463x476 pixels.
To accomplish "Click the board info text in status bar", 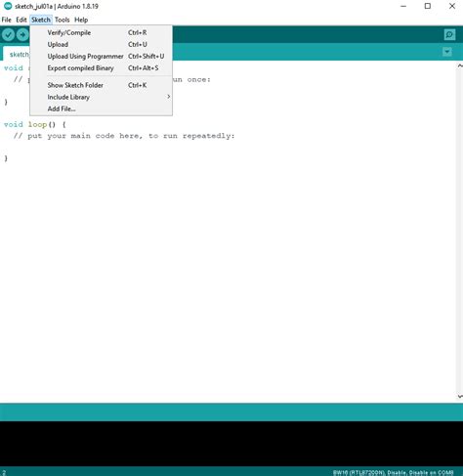I will (393, 472).
